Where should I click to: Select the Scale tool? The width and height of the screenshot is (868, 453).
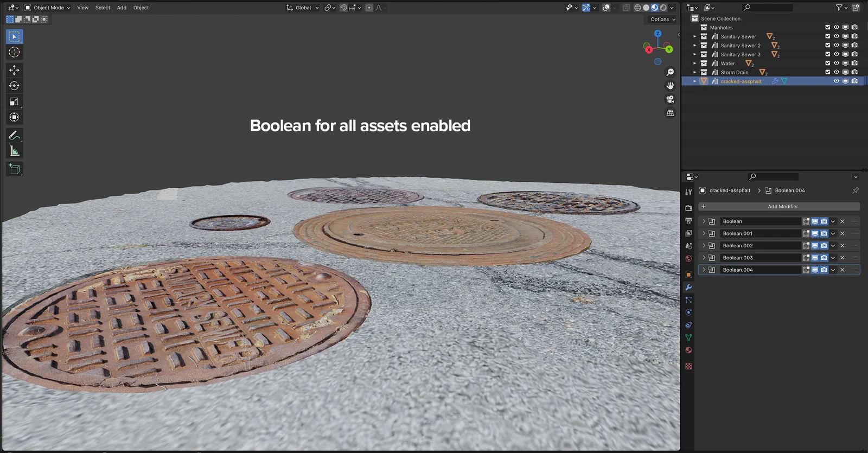14,101
